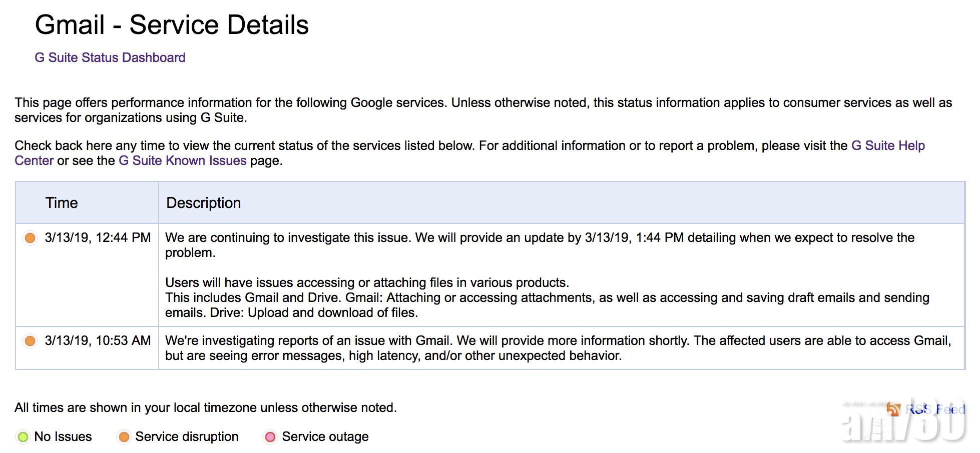Screen dimensions: 980x453
Task: Click the Service disruption legend label
Action: click(x=187, y=436)
